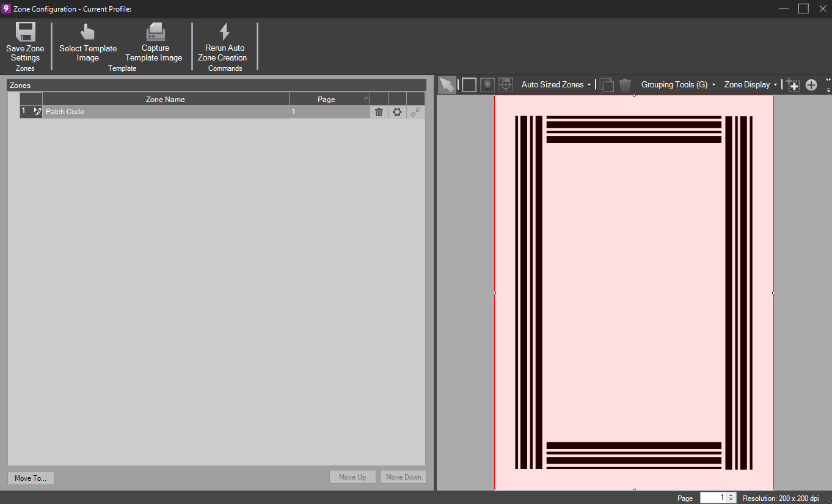Click the duplicate zone icon
This screenshot has width=832, height=504.
607,85
